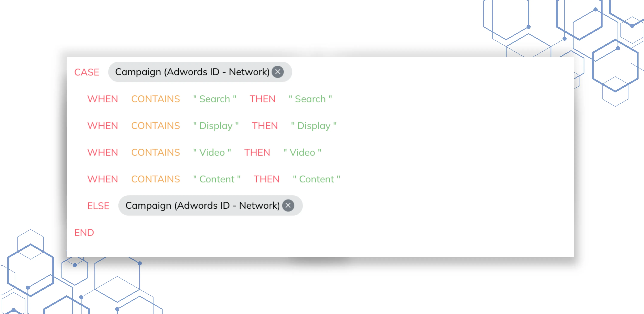
Task: Click THEN in the Content row
Action: click(266, 179)
